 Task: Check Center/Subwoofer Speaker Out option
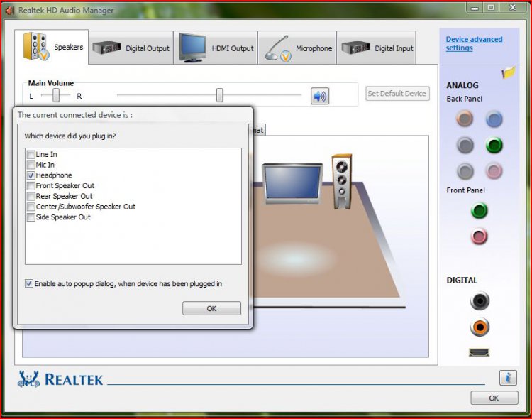(x=31, y=207)
